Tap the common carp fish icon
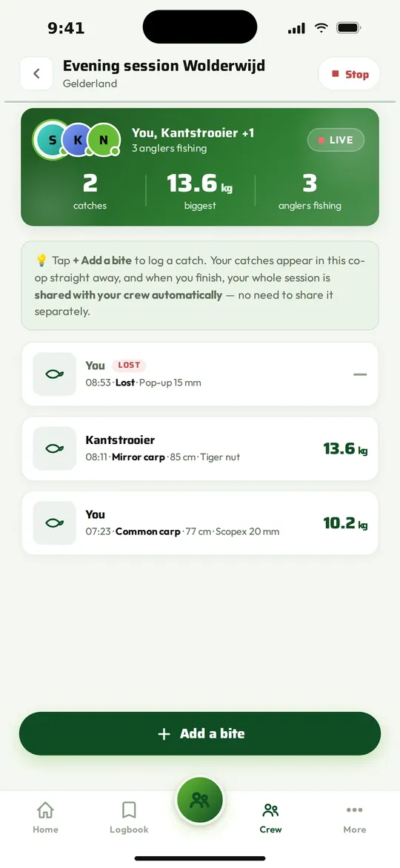The width and height of the screenshot is (400, 868). point(54,522)
